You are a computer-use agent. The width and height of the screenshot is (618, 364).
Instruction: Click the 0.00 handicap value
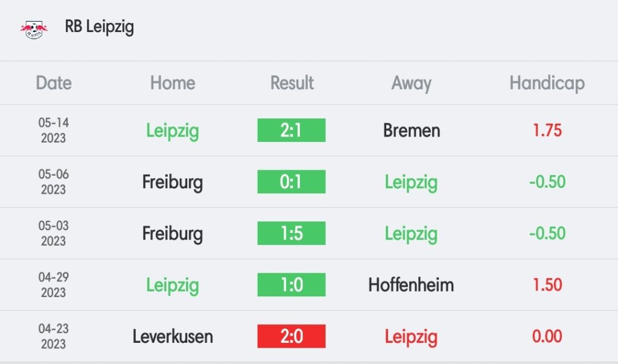(x=547, y=336)
